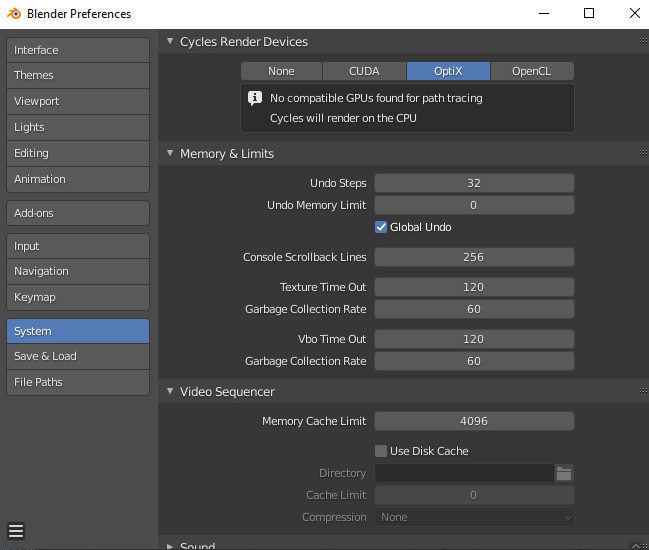
Task: Click the Directory folder browse icon
Action: [564, 473]
